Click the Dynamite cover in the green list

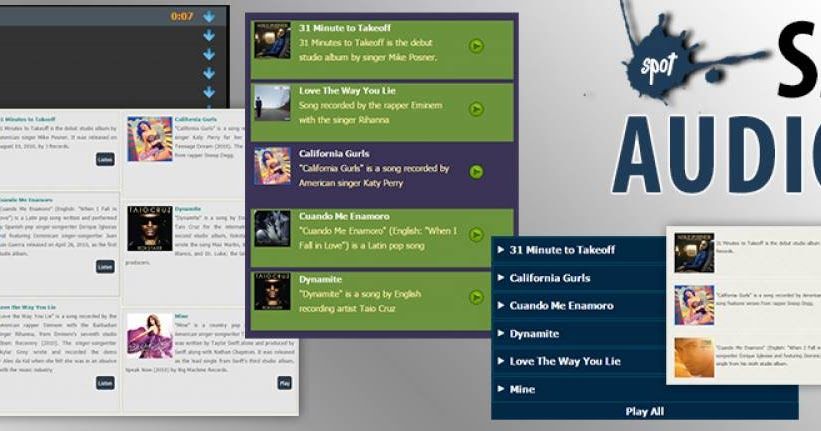pyautogui.click(x=272, y=292)
